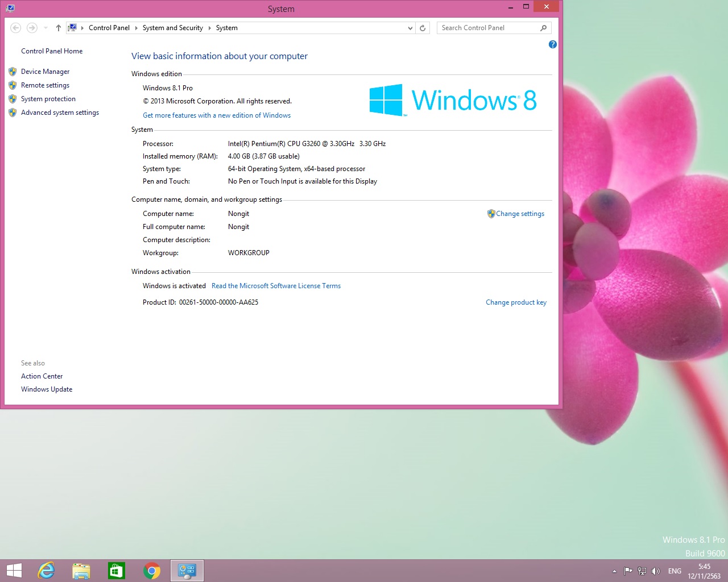Go up one level with the Up arrow
Viewport: 728px width, 582px height.
pos(58,28)
